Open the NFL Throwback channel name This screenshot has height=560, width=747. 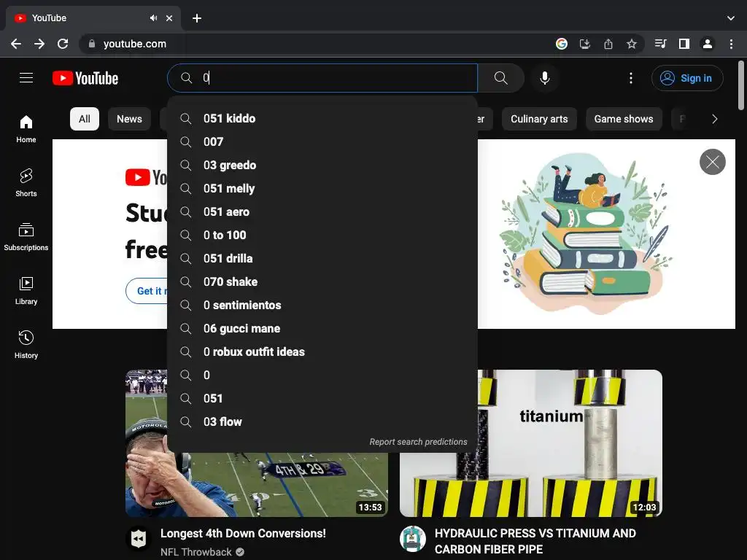coord(196,552)
